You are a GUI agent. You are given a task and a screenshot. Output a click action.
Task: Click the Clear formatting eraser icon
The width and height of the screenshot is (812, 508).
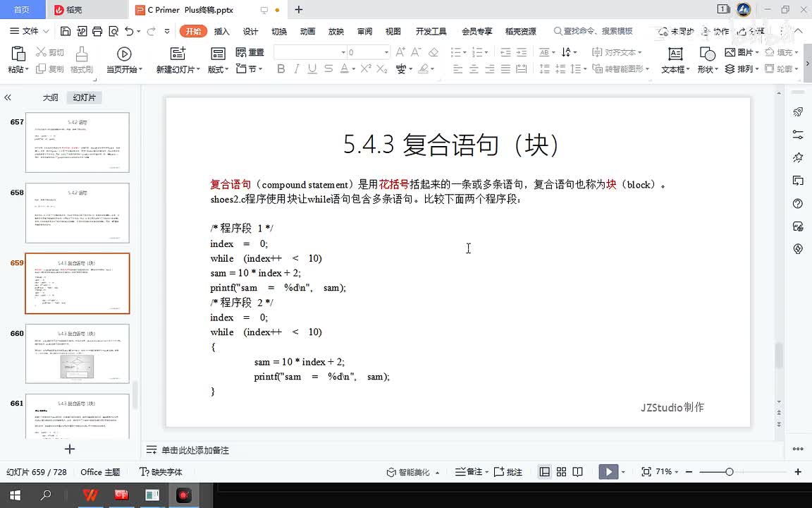(x=433, y=52)
